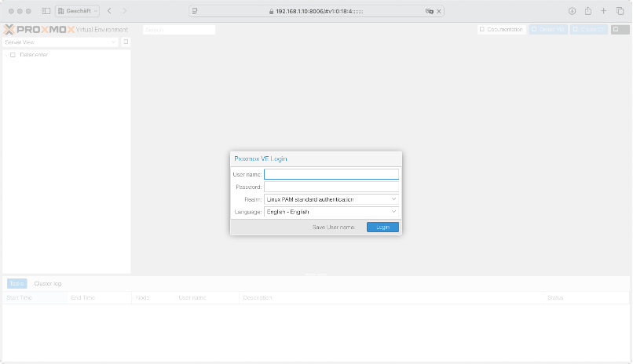Click the User name input field
This screenshot has height=364, width=633.
coord(331,174)
